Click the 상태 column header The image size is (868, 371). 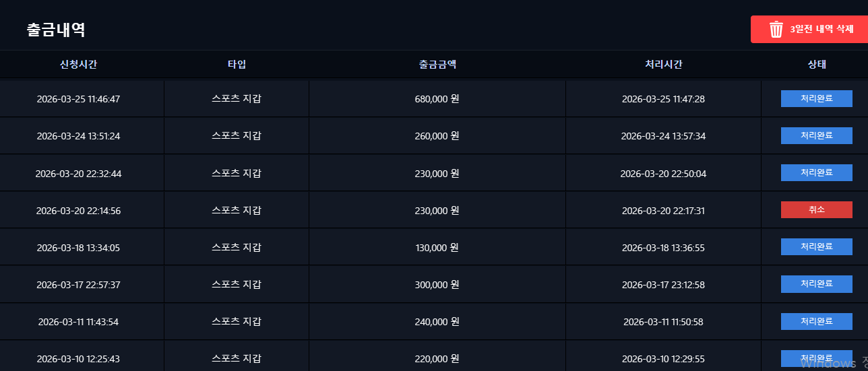817,65
